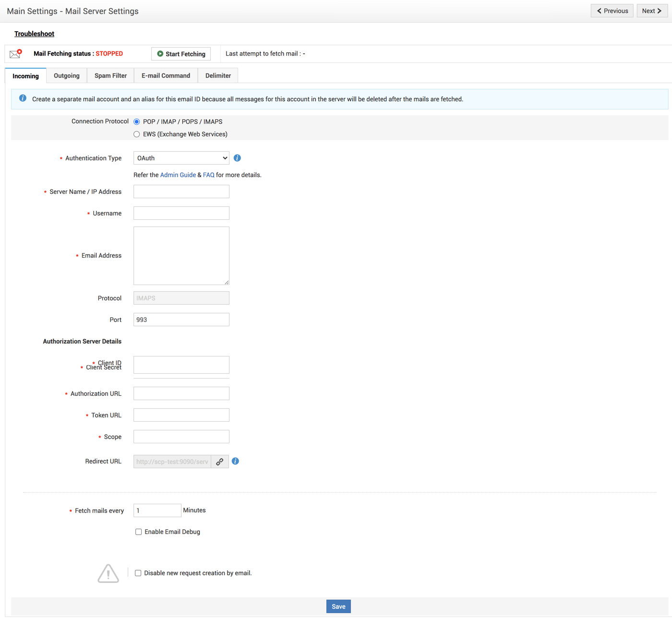Click the warning triangle icon near the bottom

[108, 573]
